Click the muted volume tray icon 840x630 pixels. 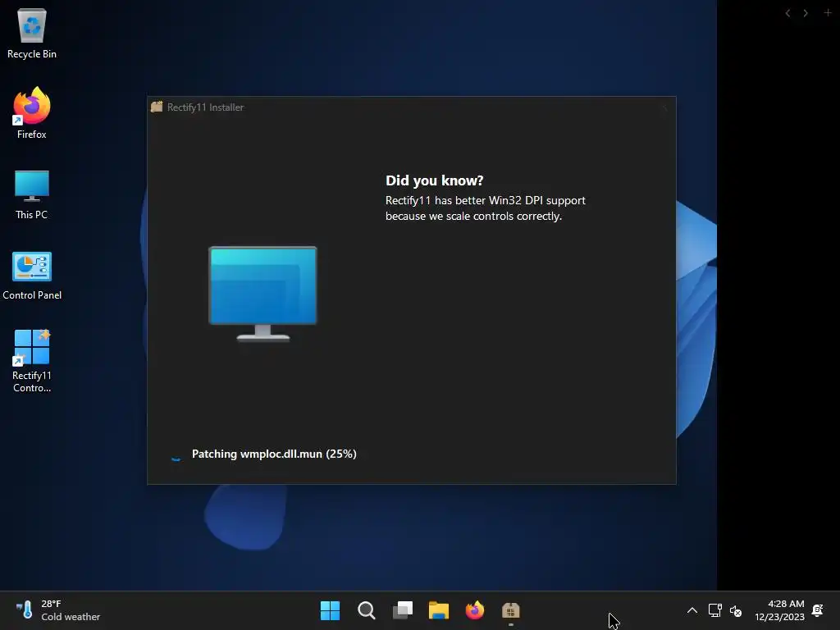point(736,610)
